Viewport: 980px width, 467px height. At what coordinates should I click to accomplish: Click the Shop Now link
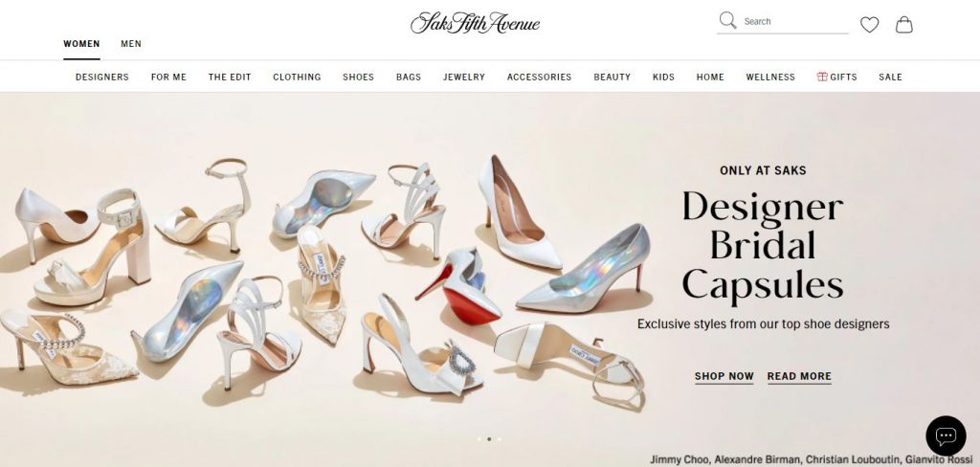point(724,376)
